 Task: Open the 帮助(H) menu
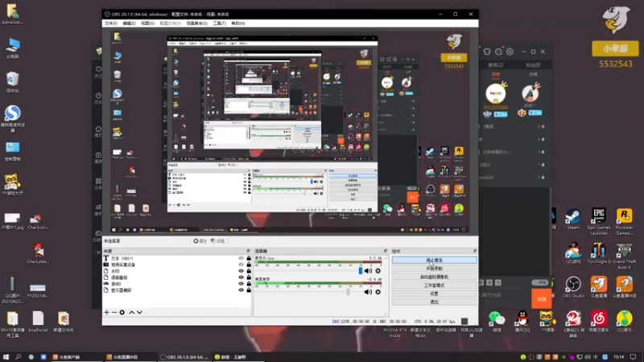pyautogui.click(x=238, y=23)
